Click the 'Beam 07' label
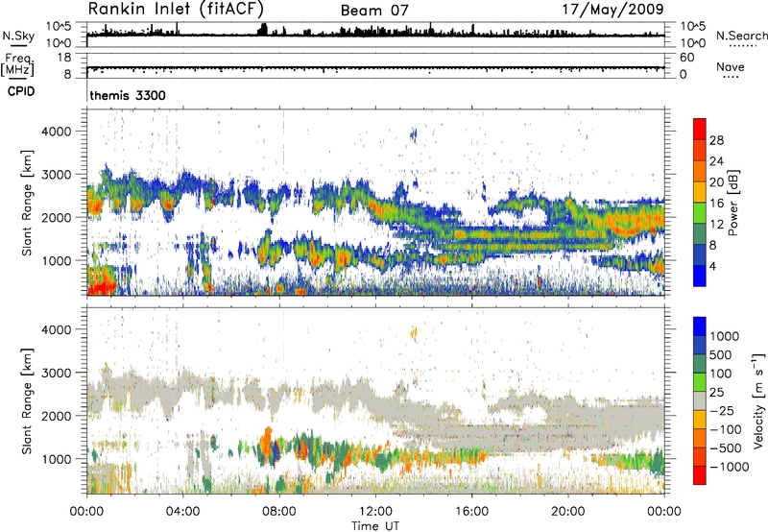 (374, 10)
